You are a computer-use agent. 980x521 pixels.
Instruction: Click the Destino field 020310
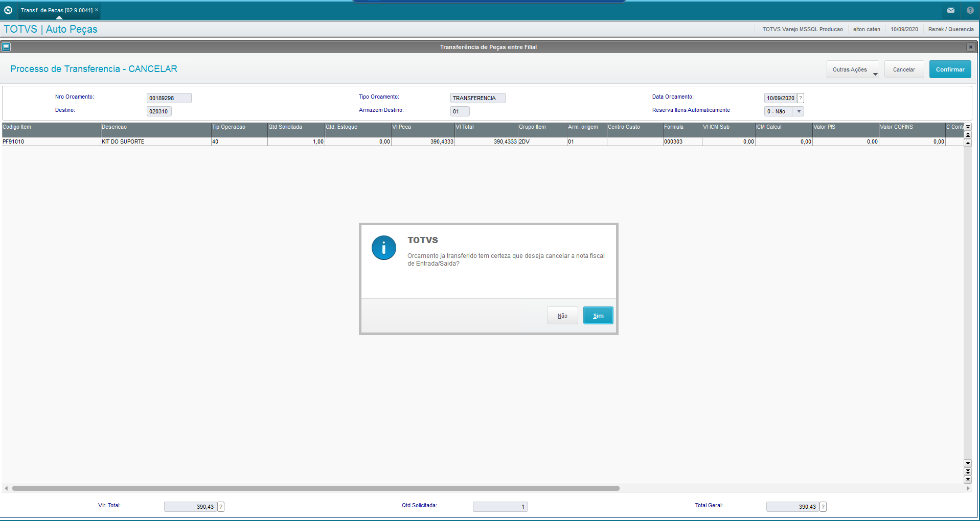[159, 111]
